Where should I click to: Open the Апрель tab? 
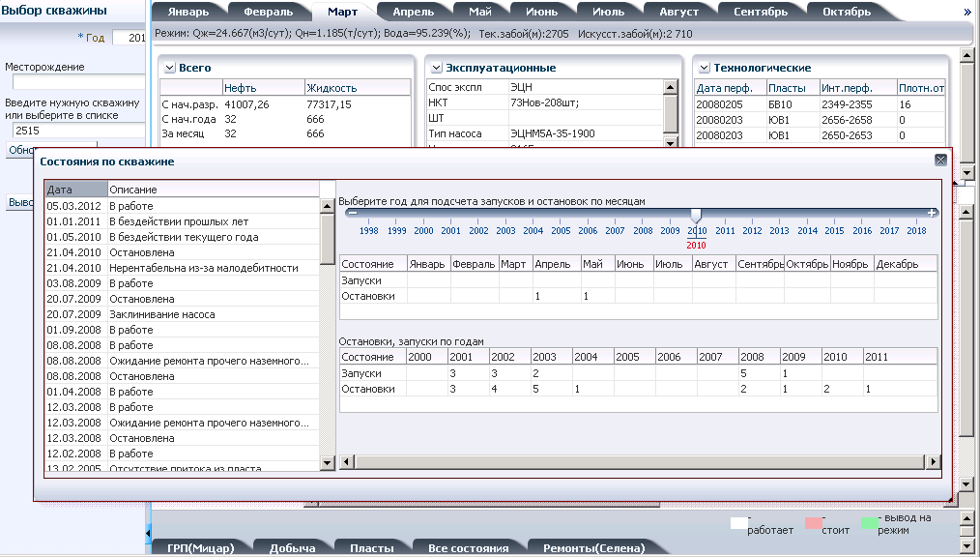point(413,12)
